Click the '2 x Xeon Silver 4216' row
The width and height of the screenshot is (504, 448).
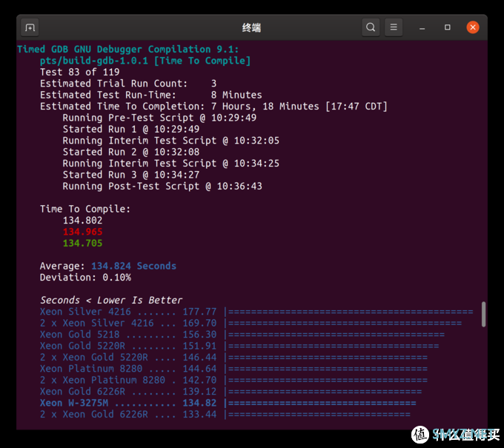(x=251, y=323)
